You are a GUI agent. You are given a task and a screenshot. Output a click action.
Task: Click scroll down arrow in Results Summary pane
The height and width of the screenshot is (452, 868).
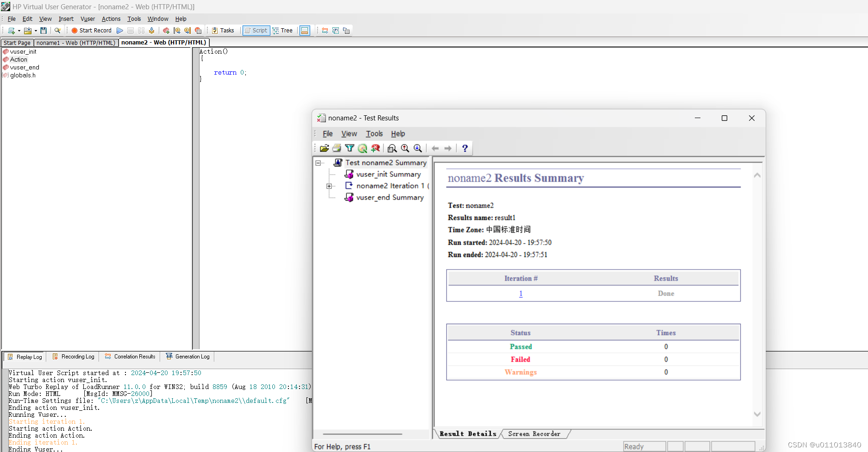757,414
